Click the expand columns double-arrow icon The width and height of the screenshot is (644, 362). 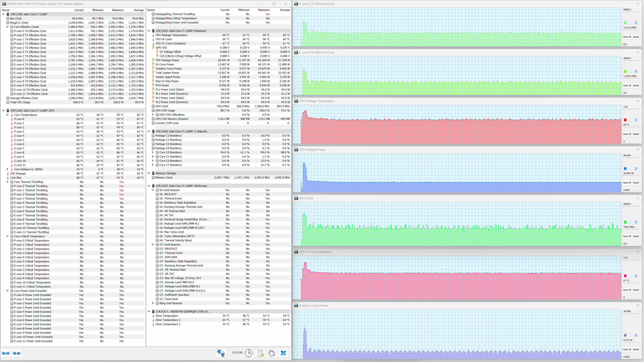click(6, 353)
